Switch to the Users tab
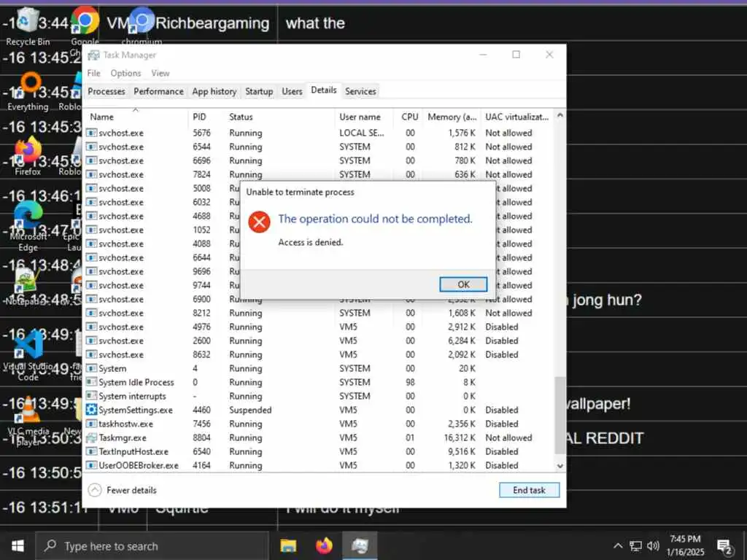Viewport: 747px width, 560px height. click(x=292, y=91)
